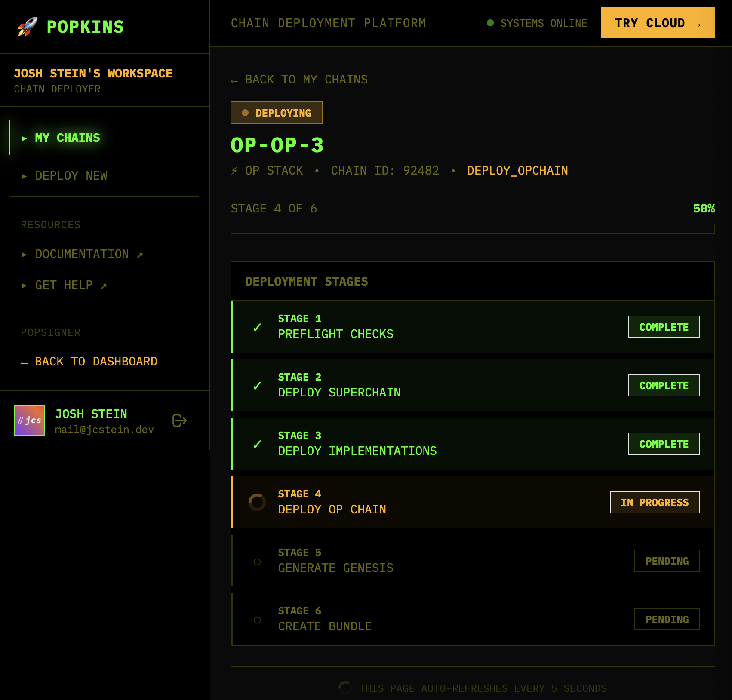Click the Josh Stein jcs avatar
This screenshot has height=700, width=732.
coord(29,421)
